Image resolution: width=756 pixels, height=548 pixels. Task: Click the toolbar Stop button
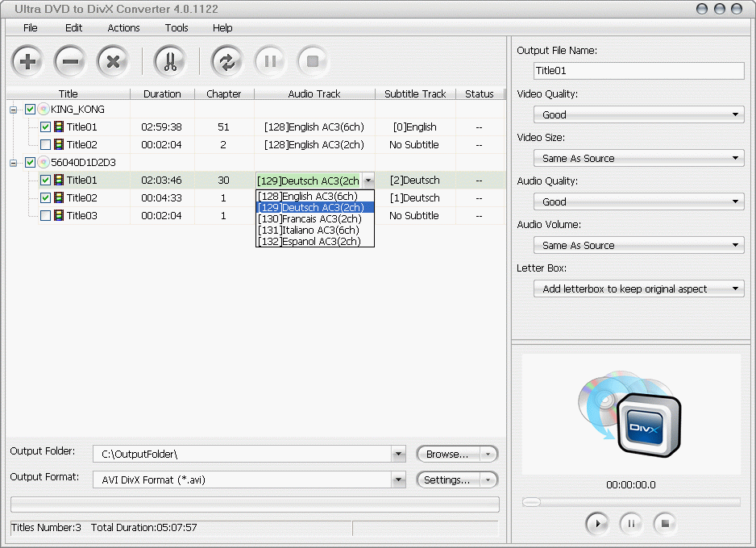click(313, 61)
